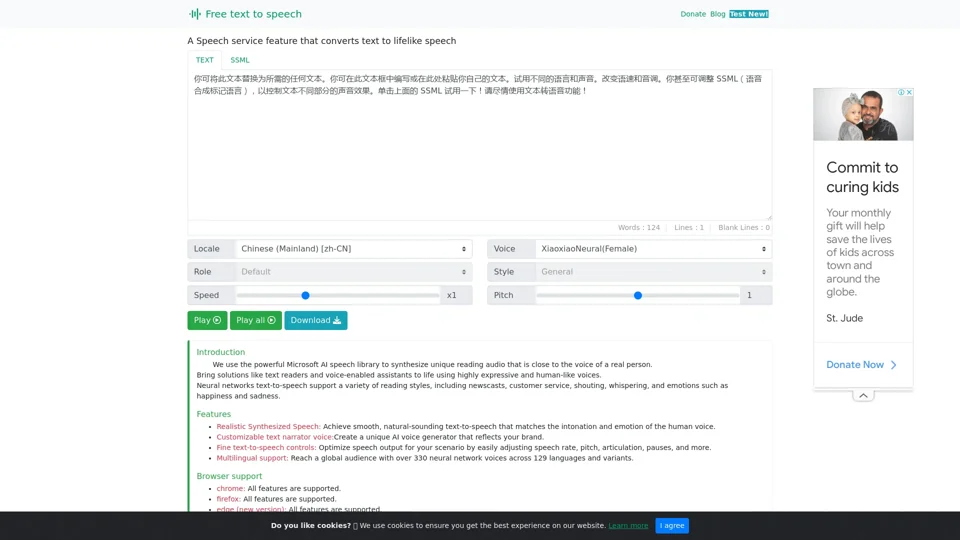960x540 pixels.
Task: Click the Free text to speech waveform logo
Action: [x=195, y=14]
